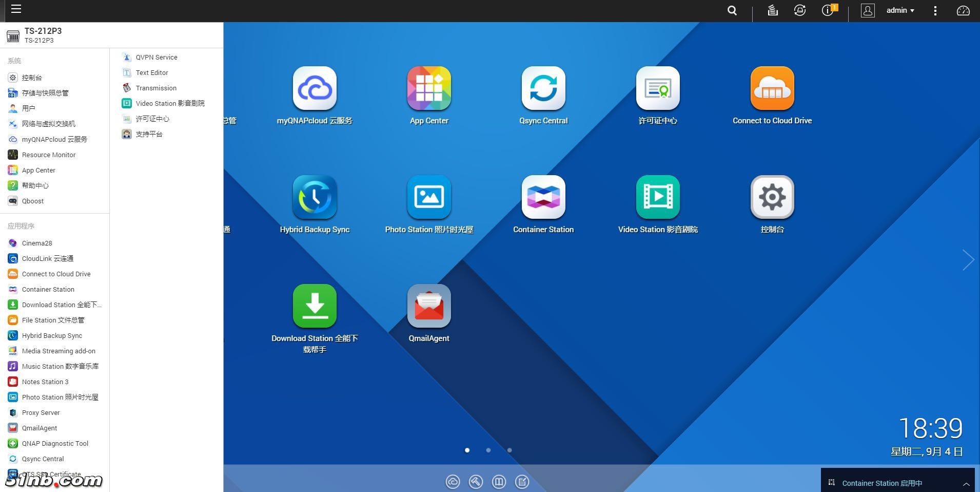Open the App Center desktop icon
This screenshot has width=980, height=492.
coord(429,88)
